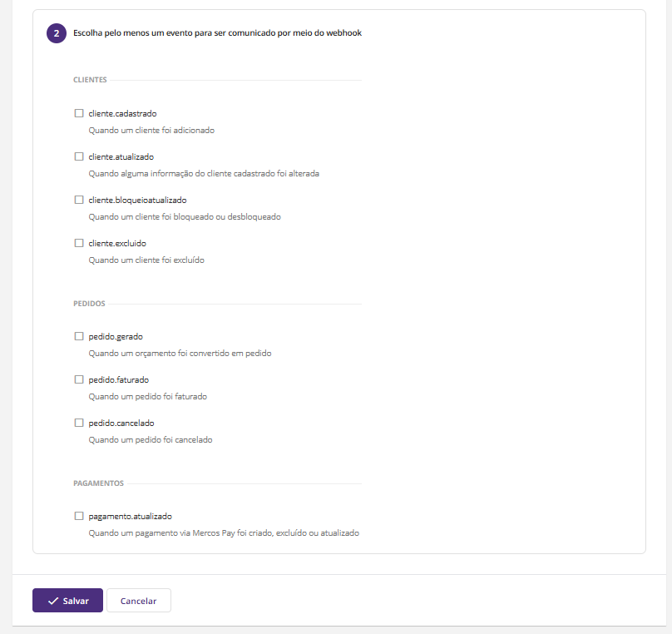Tick the cliente.atualizado checkbox
Viewport: 672px width, 634px height.
(79, 156)
